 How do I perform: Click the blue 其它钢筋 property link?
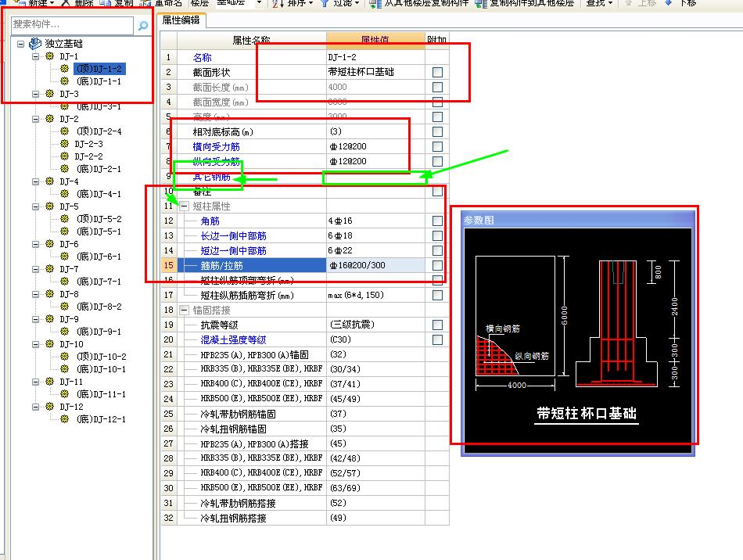pos(212,177)
